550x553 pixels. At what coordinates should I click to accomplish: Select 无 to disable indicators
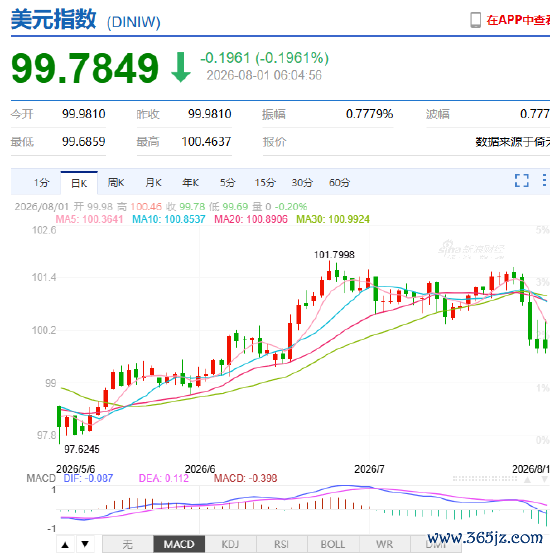tap(128, 544)
